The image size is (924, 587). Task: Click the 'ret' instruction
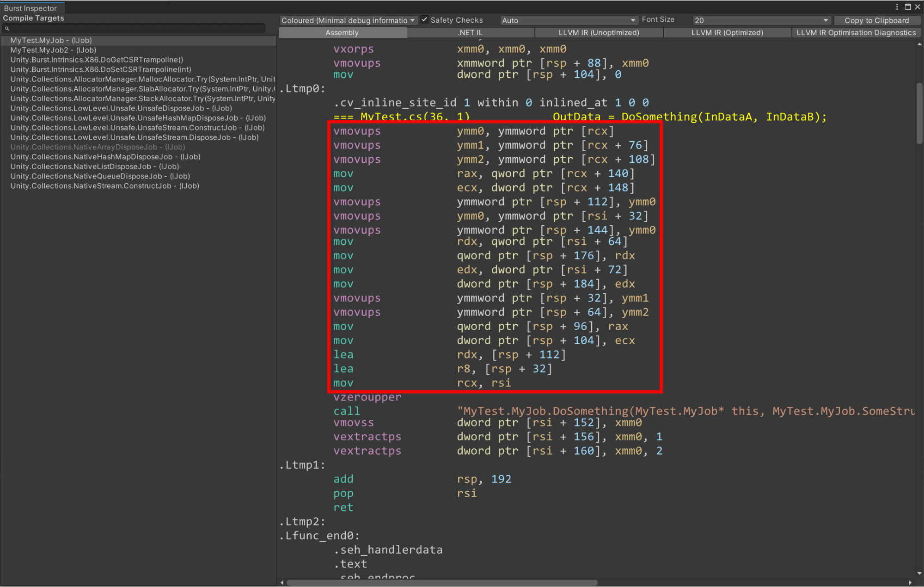click(343, 507)
